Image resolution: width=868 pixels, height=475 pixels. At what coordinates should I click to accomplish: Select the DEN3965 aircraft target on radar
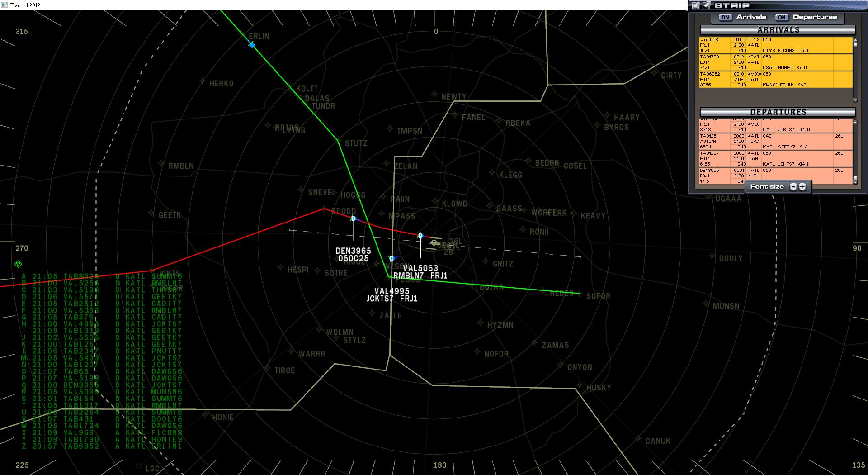point(354,219)
